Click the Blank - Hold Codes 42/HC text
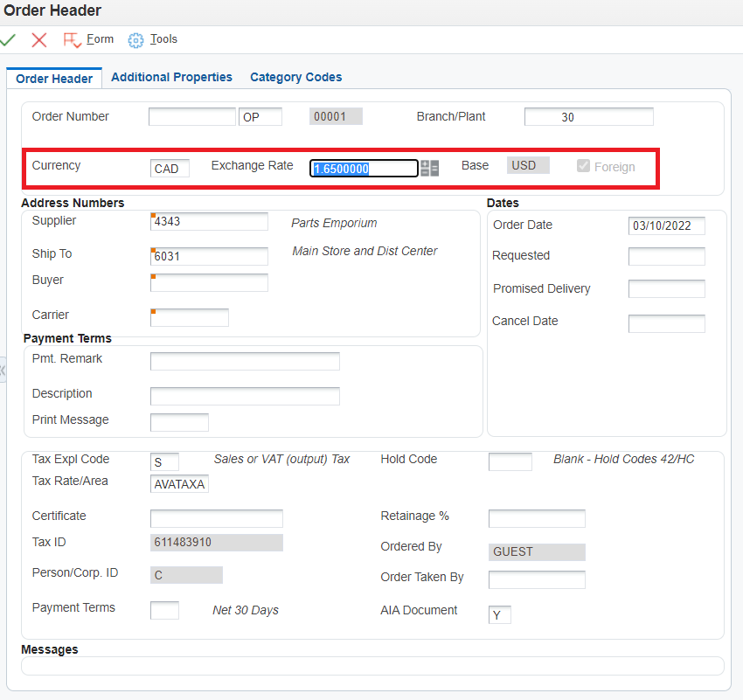The width and height of the screenshot is (743, 700). click(623, 460)
